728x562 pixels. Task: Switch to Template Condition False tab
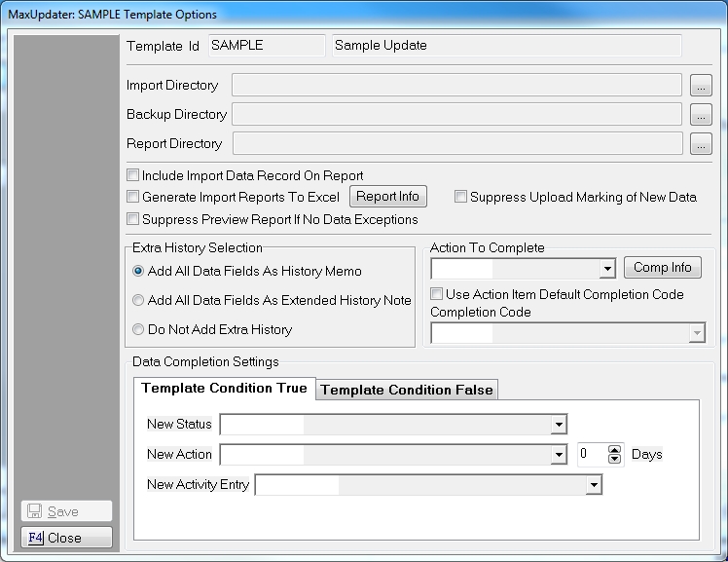[x=407, y=390]
